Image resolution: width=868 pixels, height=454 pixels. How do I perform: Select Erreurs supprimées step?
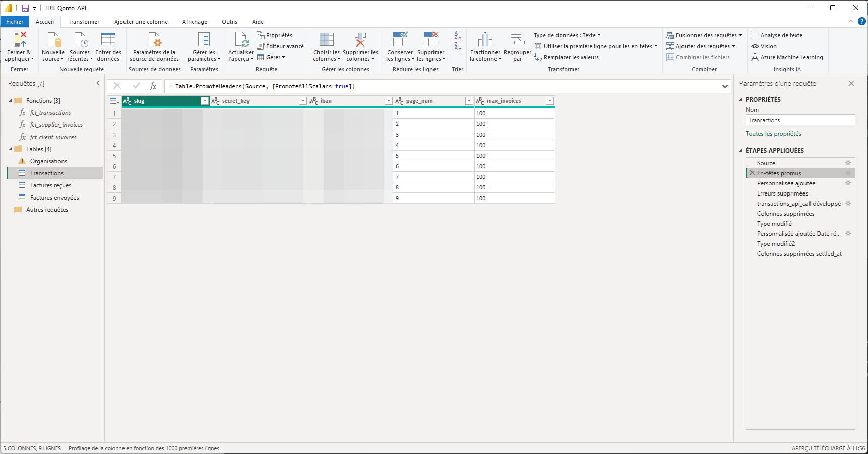coord(782,193)
